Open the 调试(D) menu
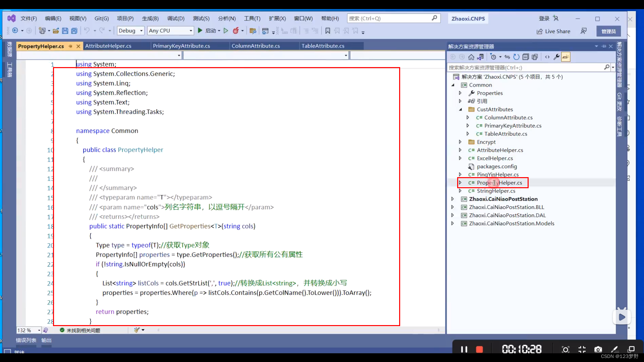The width and height of the screenshot is (644, 362). [176, 18]
